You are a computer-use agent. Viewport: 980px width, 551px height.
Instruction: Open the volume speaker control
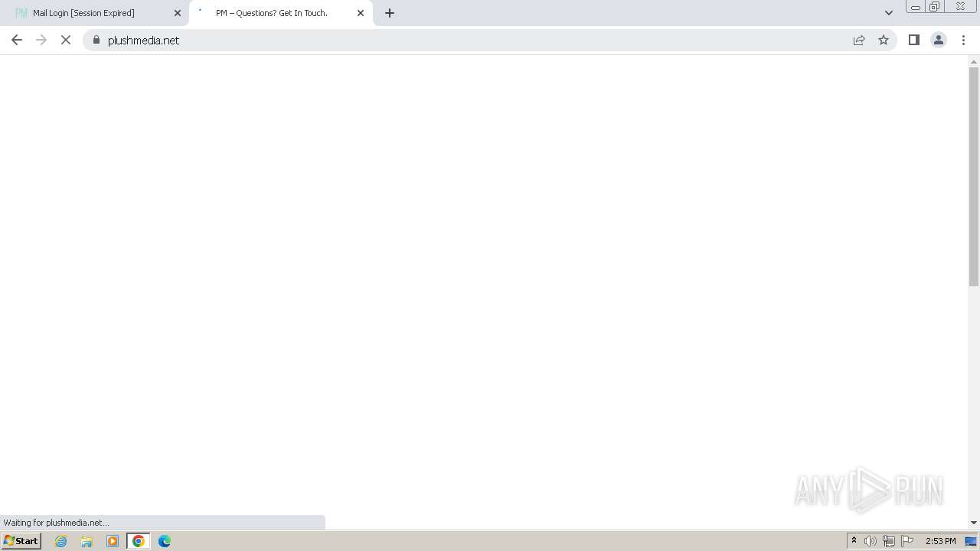tap(871, 541)
